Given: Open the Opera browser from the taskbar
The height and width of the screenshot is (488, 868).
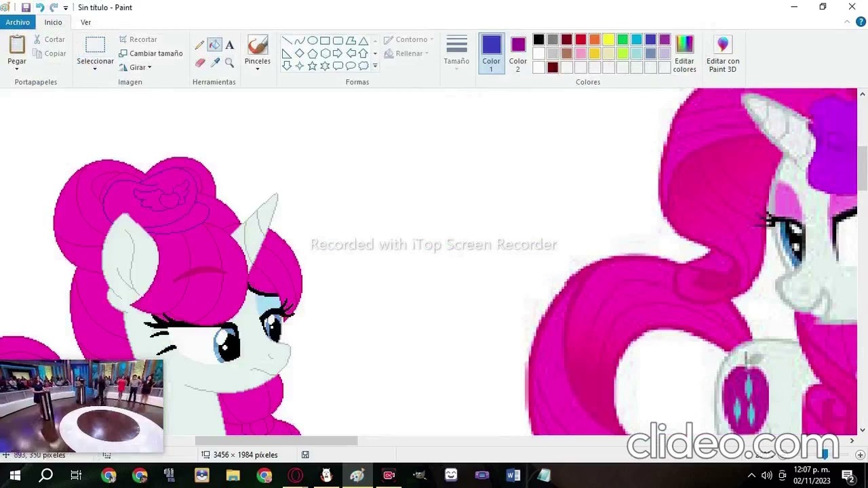Looking at the screenshot, I should 296,475.
